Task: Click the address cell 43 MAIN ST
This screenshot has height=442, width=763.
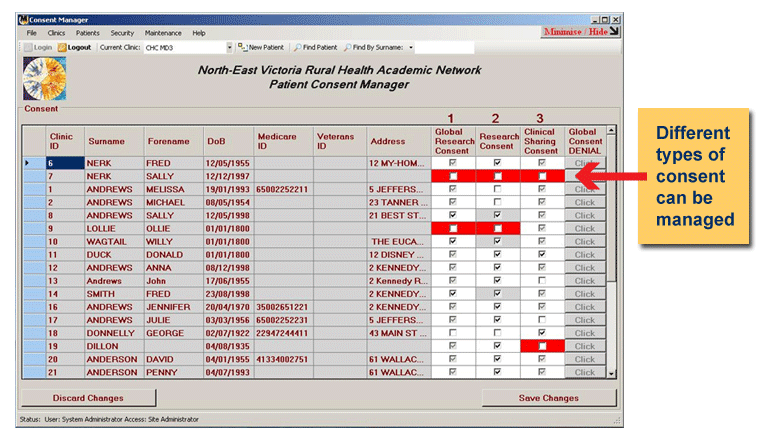Action: tap(399, 333)
